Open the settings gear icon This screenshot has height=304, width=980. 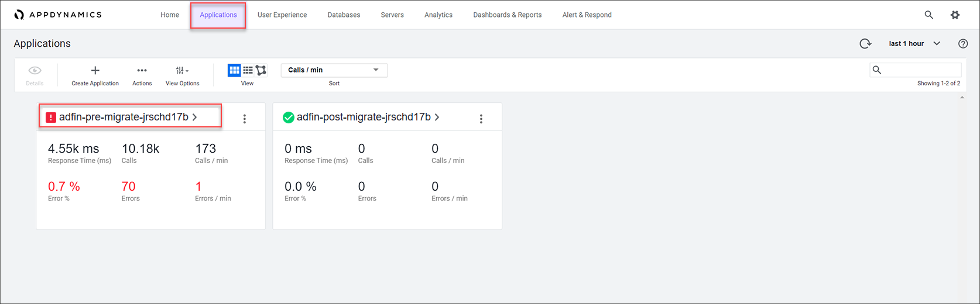coord(955,15)
